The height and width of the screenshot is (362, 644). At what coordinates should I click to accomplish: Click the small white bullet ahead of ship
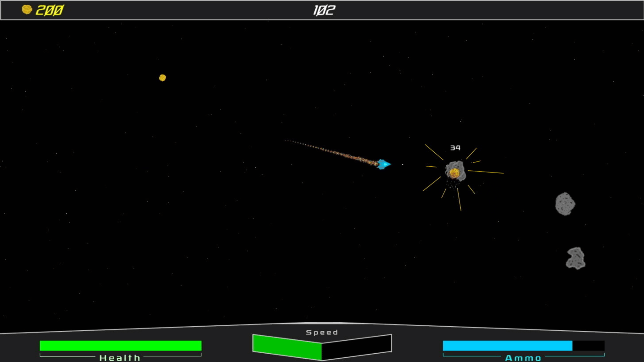coord(402,164)
